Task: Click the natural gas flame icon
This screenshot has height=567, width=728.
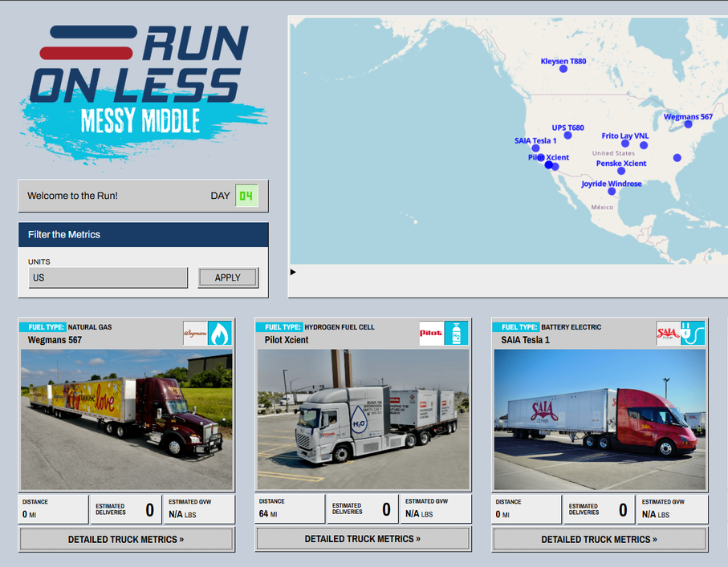Action: [220, 333]
